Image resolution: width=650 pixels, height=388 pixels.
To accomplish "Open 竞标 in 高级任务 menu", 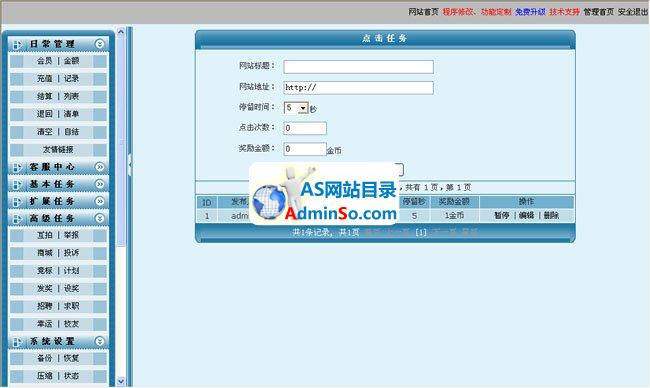I will point(45,271).
